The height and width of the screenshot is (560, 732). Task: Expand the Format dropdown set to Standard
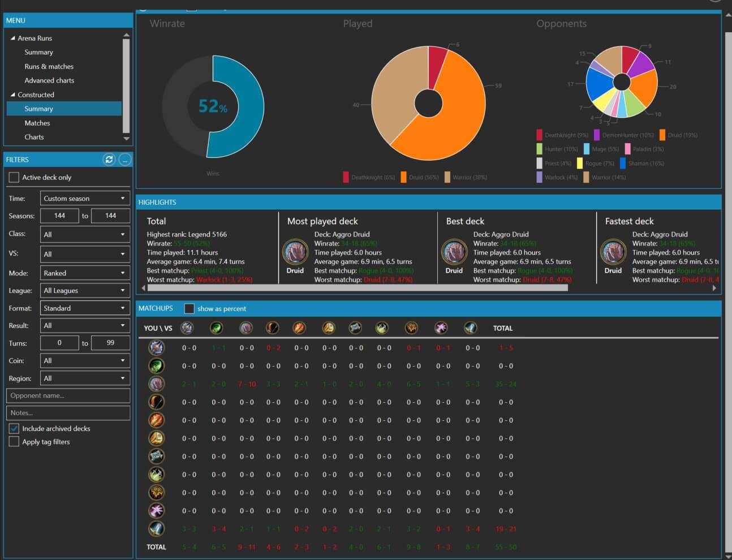85,308
